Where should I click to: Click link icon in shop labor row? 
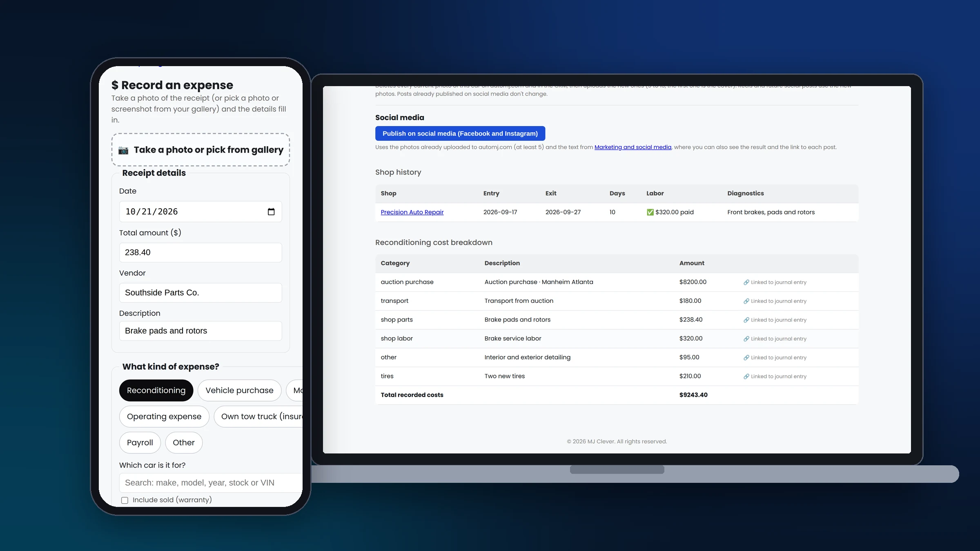click(746, 339)
